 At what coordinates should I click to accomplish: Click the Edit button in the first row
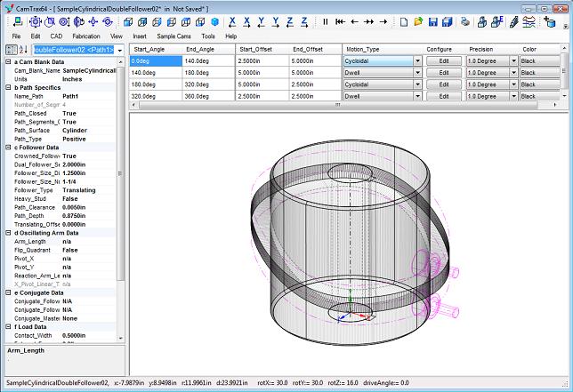tap(443, 61)
